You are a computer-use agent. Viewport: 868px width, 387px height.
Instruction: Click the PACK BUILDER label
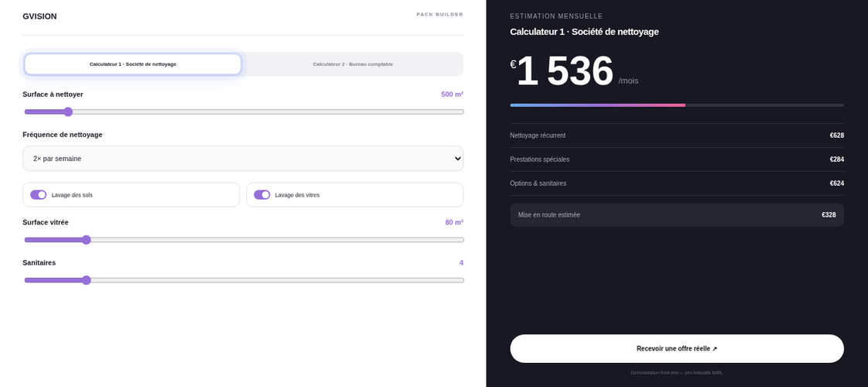pos(439,15)
